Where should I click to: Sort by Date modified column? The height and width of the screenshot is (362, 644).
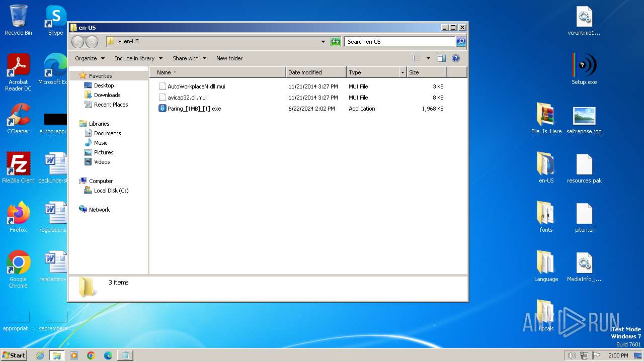tap(316, 72)
